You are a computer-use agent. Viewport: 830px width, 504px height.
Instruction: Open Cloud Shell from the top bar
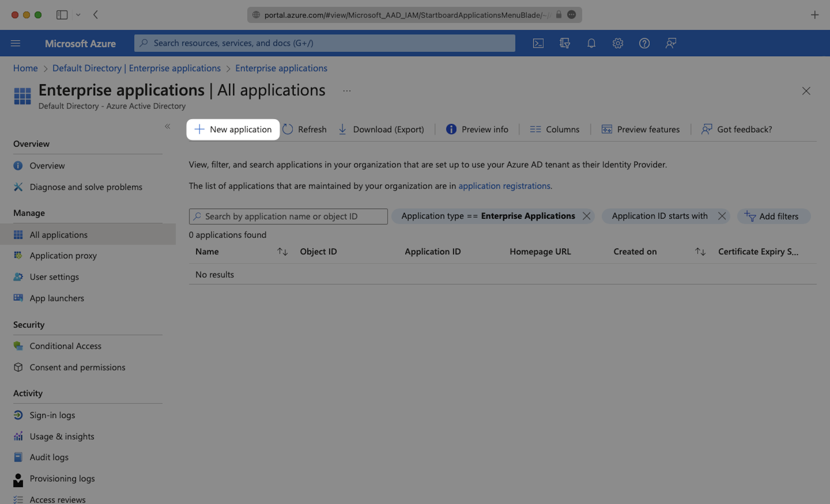[x=538, y=43]
